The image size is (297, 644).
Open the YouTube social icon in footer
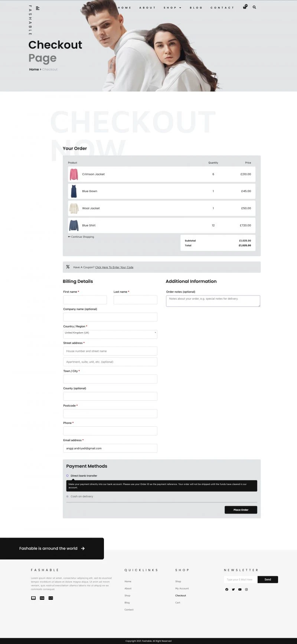(240, 589)
